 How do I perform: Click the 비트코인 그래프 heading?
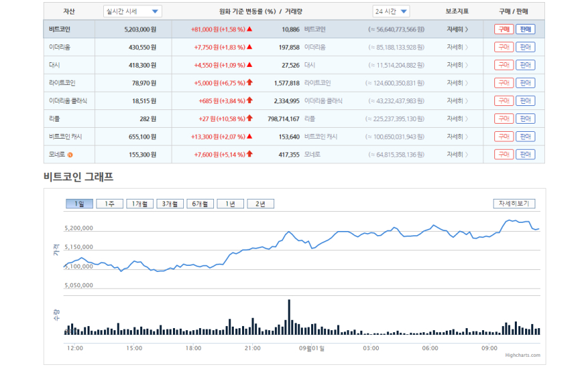[x=79, y=176]
